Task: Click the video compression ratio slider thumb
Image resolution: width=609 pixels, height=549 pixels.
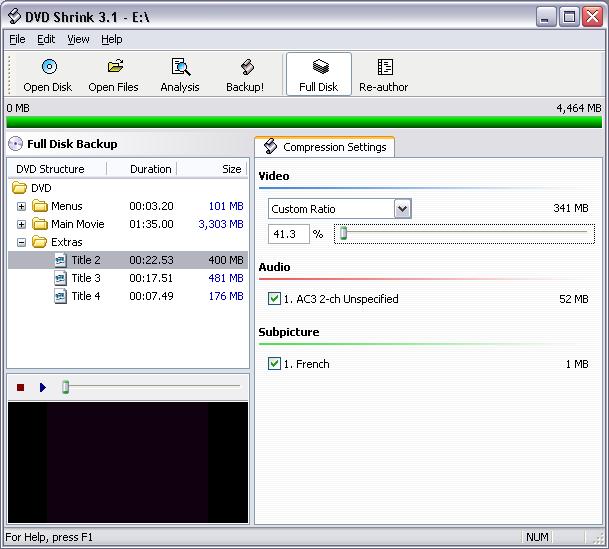Action: [x=343, y=233]
